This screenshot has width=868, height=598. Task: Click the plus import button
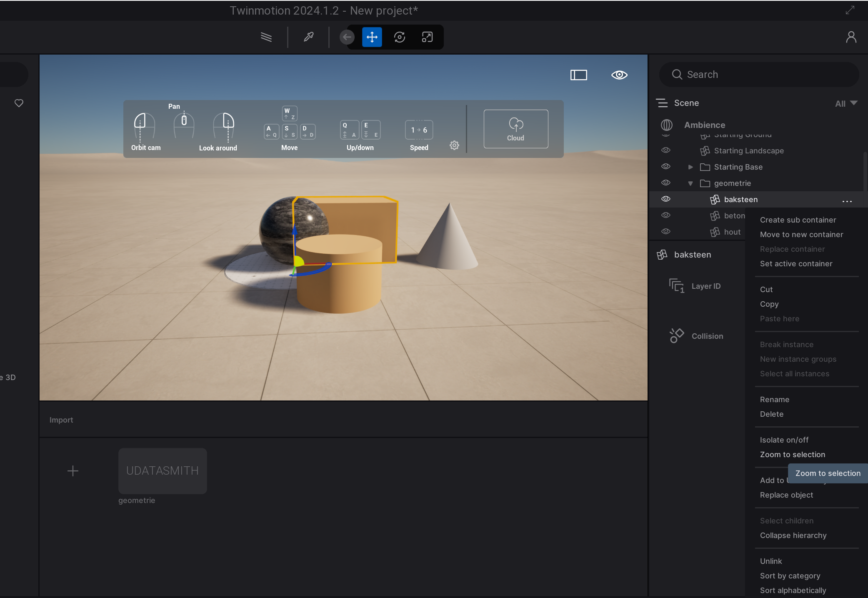pyautogui.click(x=73, y=471)
